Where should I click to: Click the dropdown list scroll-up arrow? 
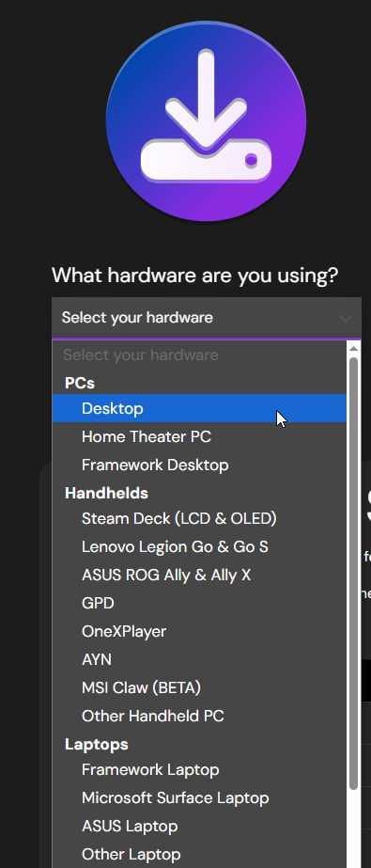(x=354, y=348)
